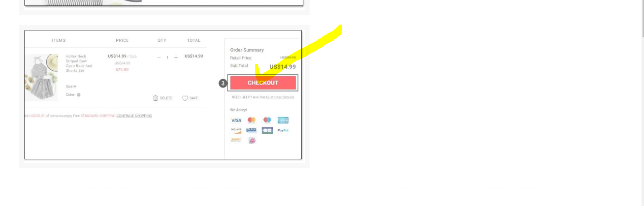Select the Maestro payment icon
This screenshot has height=206, width=644.
[267, 120]
